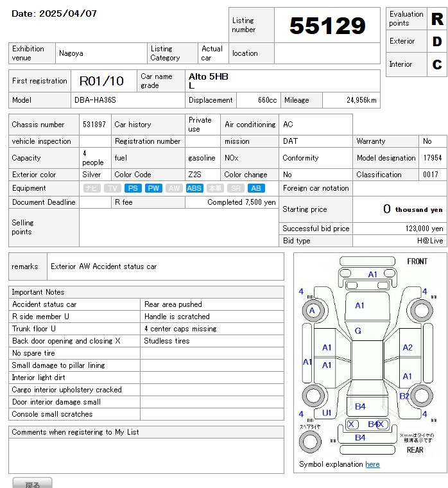
Task: Click the greyed SR equipment badge
Action: click(x=236, y=188)
